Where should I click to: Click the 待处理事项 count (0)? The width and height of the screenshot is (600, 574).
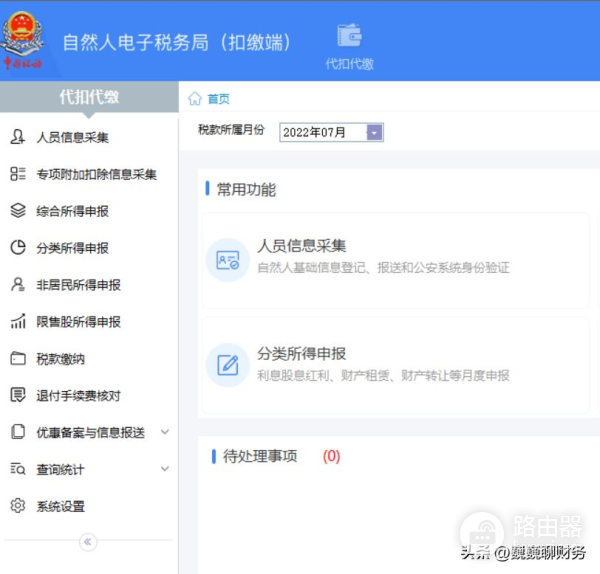[x=331, y=456]
